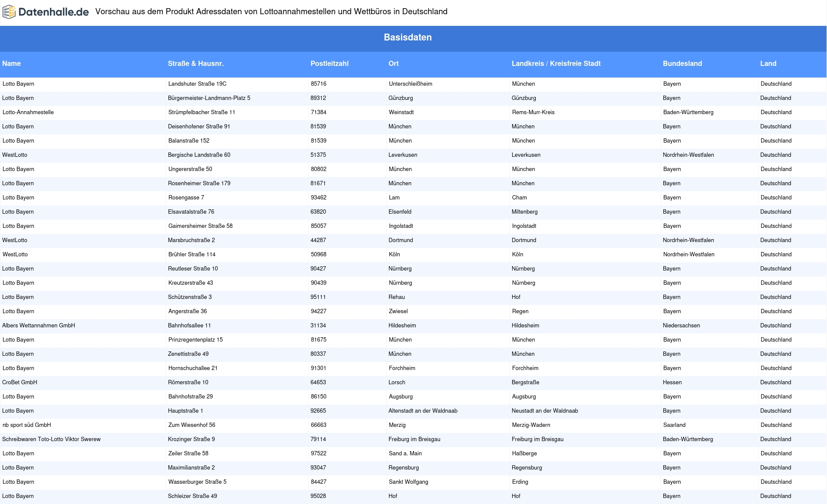
Task: Click the Datenhalle.de logo icon
Action: (x=9, y=12)
